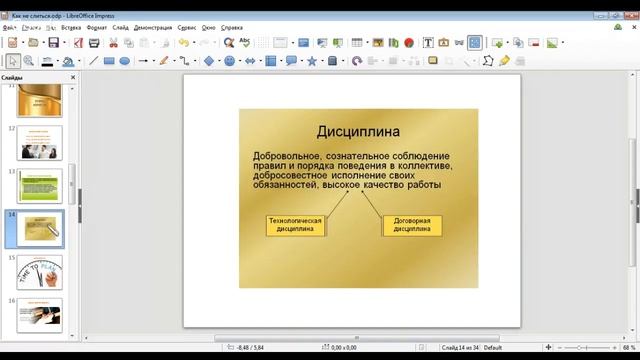Screen dimensions: 640x360
Task: Select the straight Line drawing tool
Action: [93, 61]
